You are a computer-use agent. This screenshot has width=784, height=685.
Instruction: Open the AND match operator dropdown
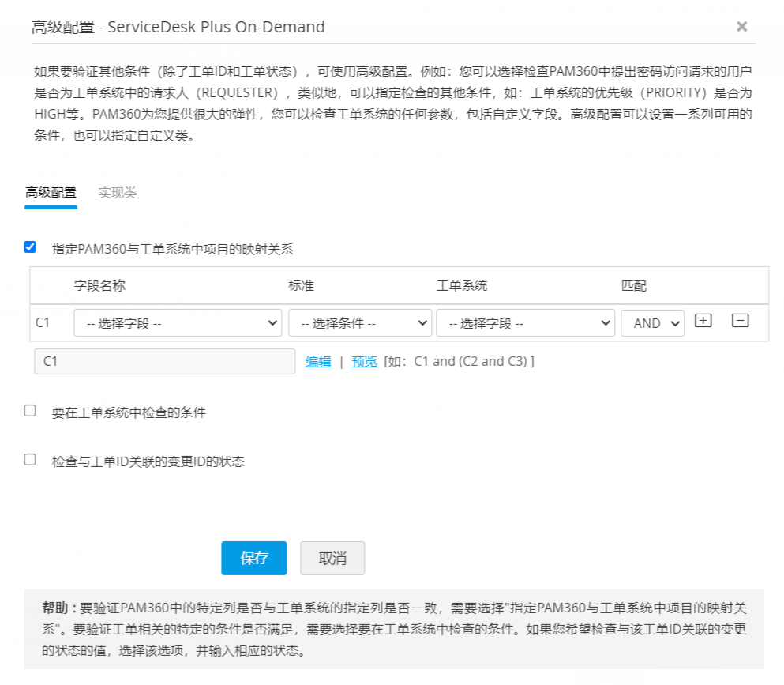(x=652, y=323)
